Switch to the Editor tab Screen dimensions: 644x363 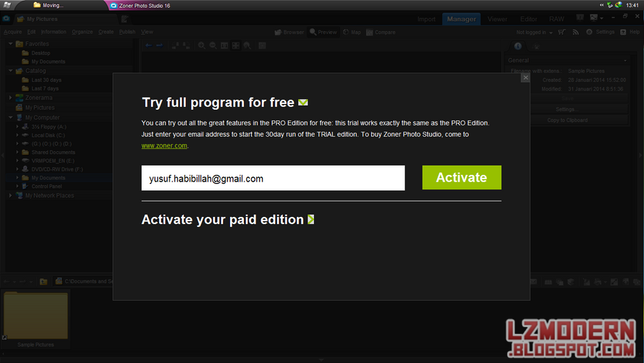(529, 19)
